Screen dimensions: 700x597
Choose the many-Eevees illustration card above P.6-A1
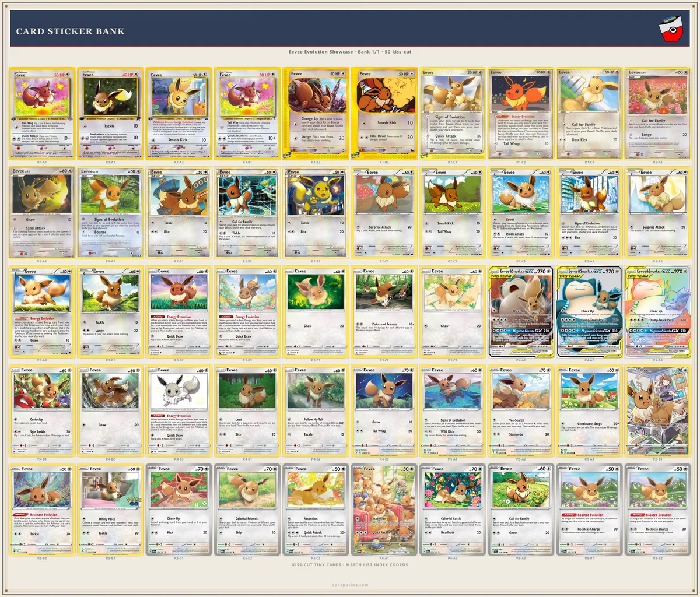point(384,510)
